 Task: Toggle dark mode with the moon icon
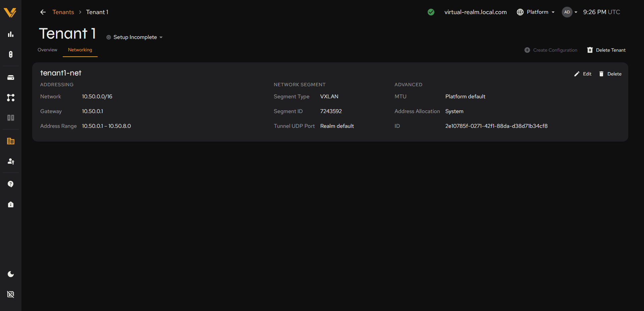click(x=11, y=274)
